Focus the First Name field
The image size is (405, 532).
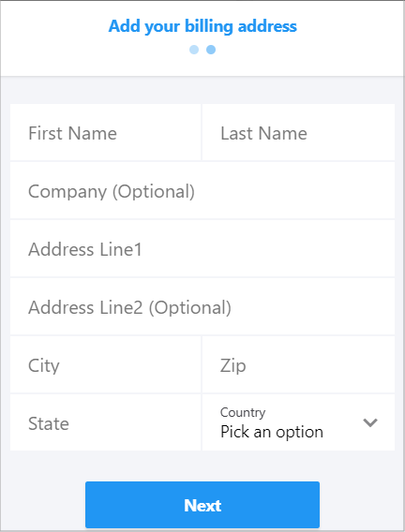click(106, 132)
